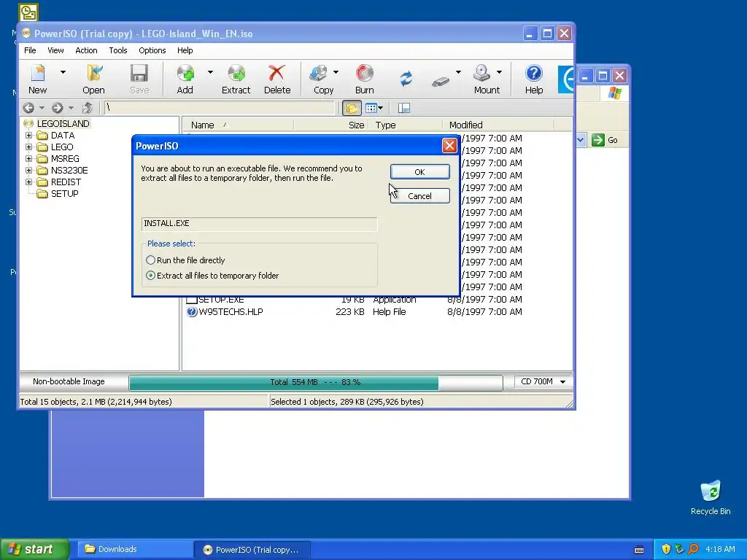Click the Forward navigation arrow
This screenshot has height=560, width=747.
(x=58, y=108)
